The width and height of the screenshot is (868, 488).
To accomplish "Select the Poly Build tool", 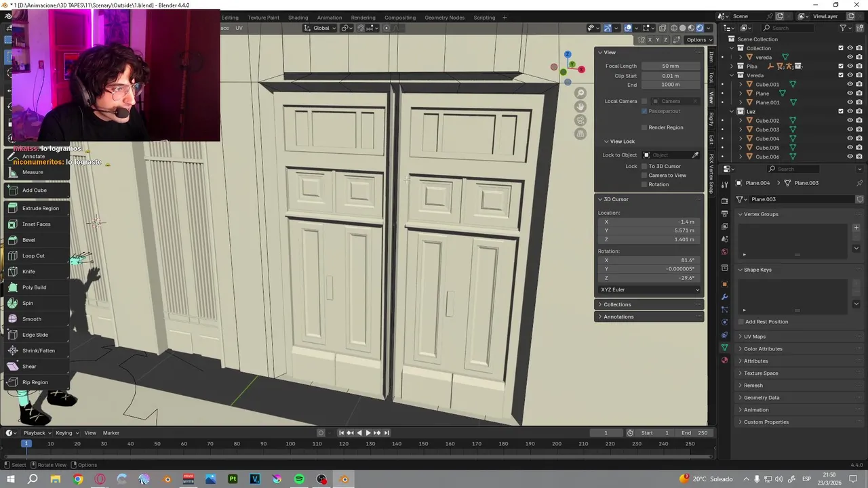I will (35, 287).
